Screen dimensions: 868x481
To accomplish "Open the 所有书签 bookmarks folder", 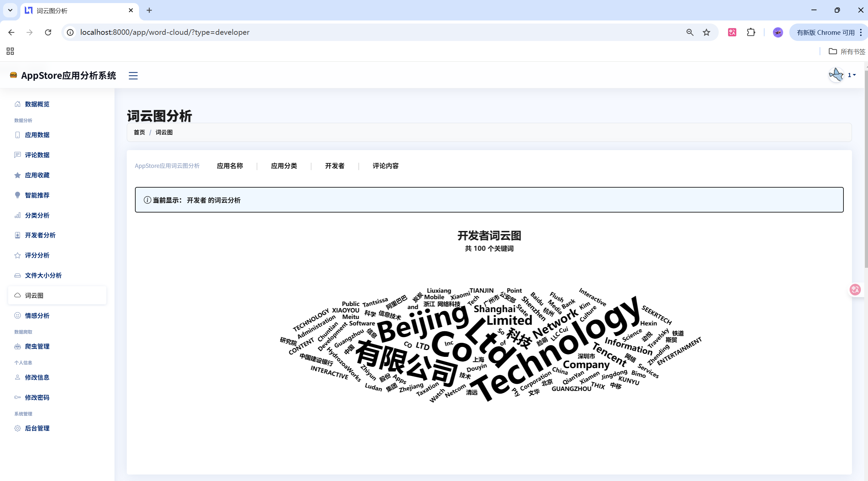I will [847, 52].
